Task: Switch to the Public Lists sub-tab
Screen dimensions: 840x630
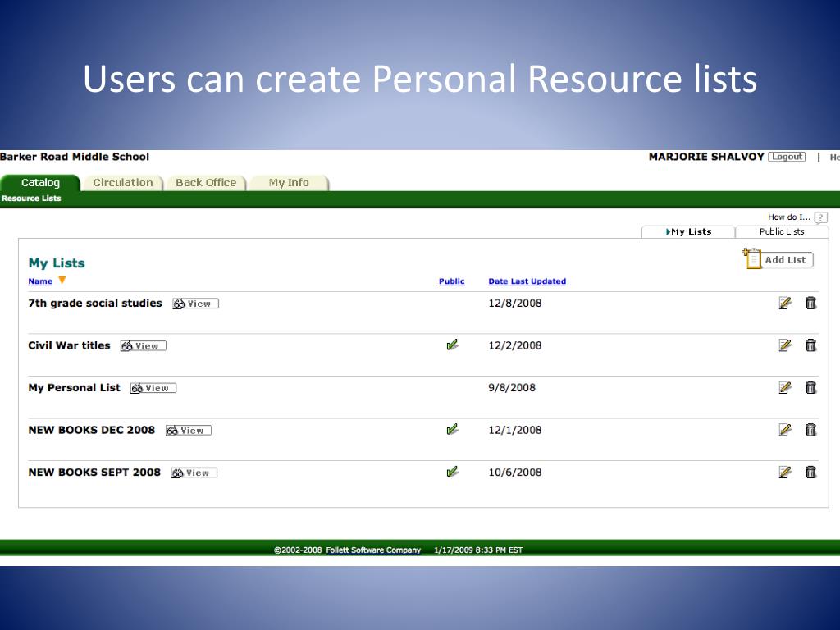Action: pyautogui.click(x=782, y=231)
